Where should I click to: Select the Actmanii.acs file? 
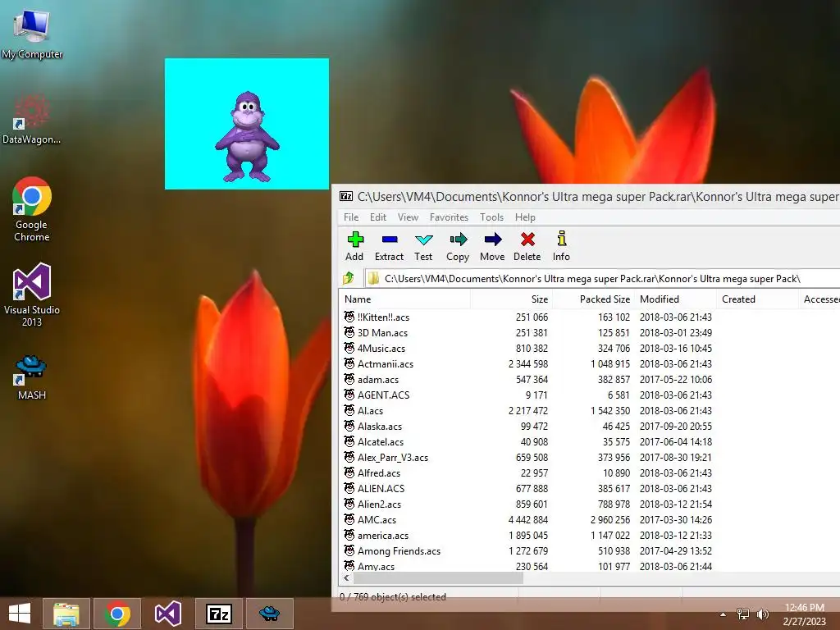(386, 363)
